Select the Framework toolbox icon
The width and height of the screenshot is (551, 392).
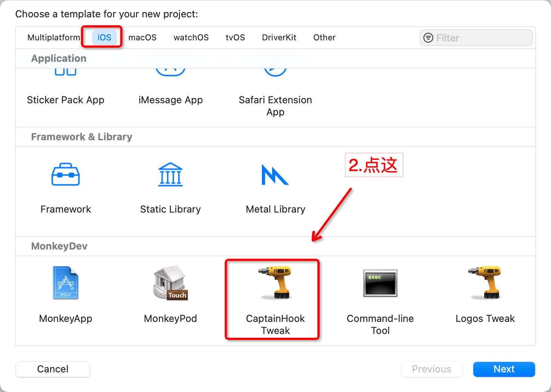point(65,175)
